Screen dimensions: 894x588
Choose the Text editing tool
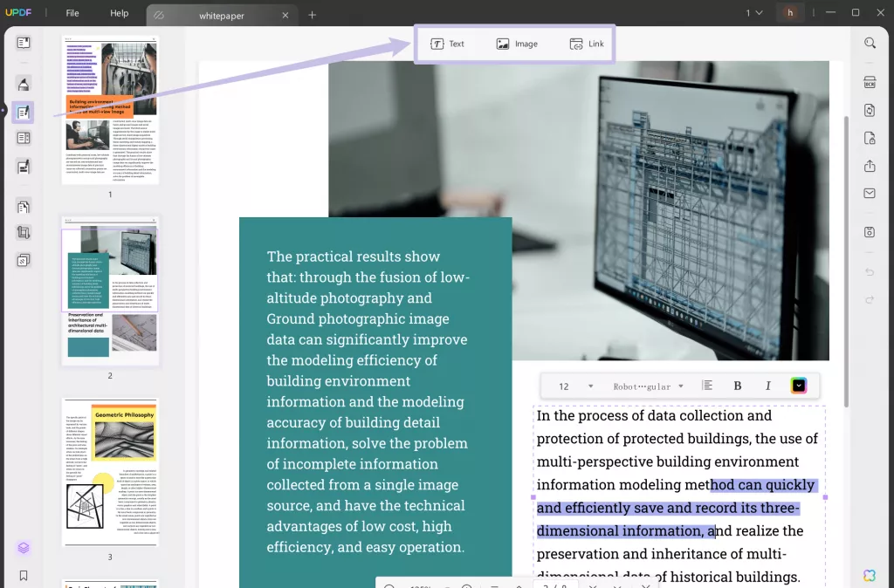coord(447,44)
